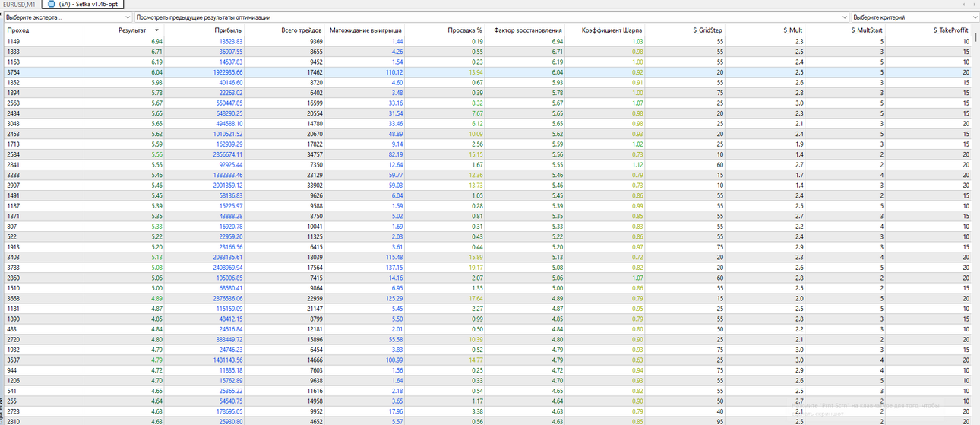The image size is (980, 425).
Task: Select pass 3764 in the Проход column
Action: tap(14, 72)
